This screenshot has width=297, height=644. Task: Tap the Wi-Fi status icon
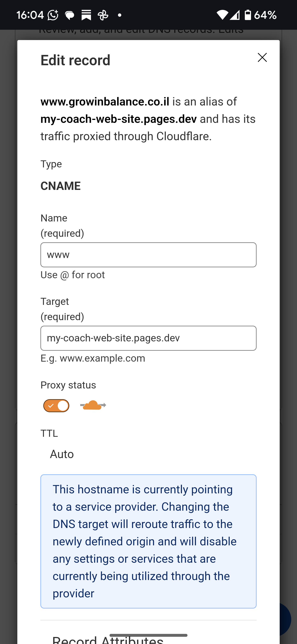coord(222,15)
